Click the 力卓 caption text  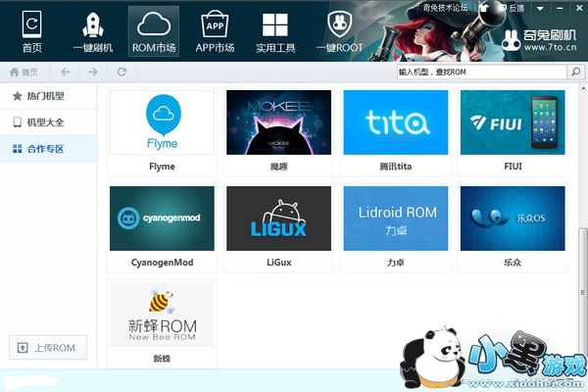396,263
